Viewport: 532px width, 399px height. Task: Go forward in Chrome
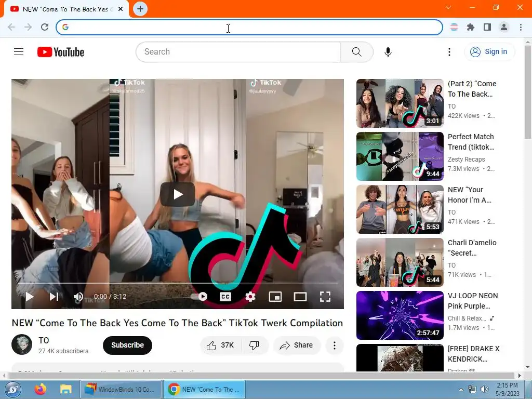point(28,27)
